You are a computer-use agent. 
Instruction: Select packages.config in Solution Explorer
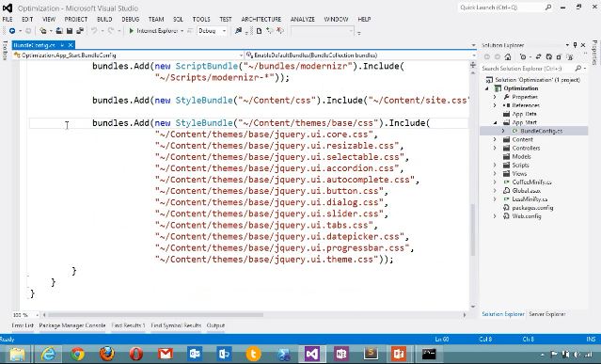pyautogui.click(x=532, y=208)
